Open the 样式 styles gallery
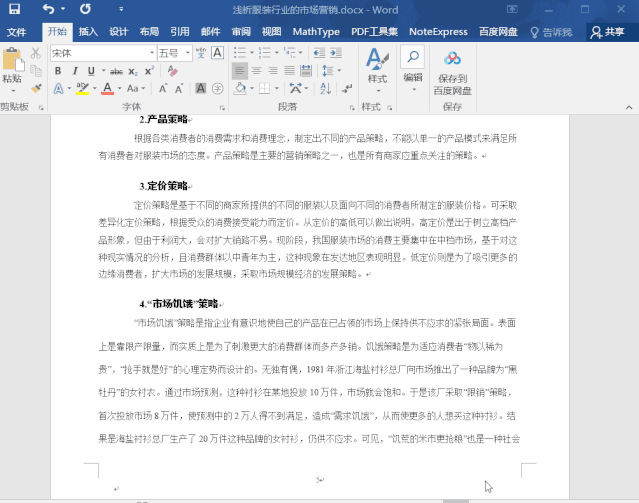Viewport: 639px width, 503px height. [x=377, y=69]
